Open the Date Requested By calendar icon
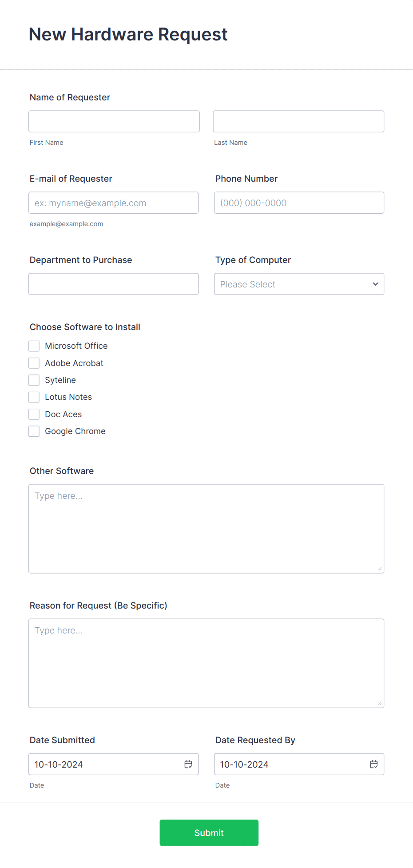Screen dimensions: 413x868 [374, 764]
